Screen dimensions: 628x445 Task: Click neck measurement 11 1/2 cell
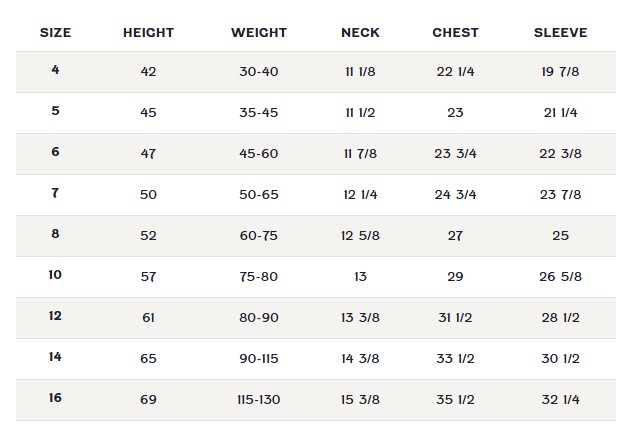click(x=360, y=113)
